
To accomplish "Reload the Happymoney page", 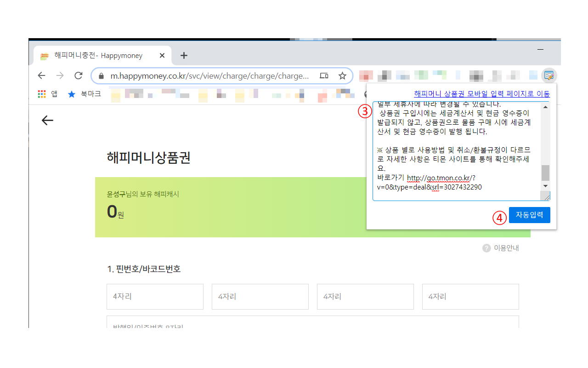I will point(79,75).
